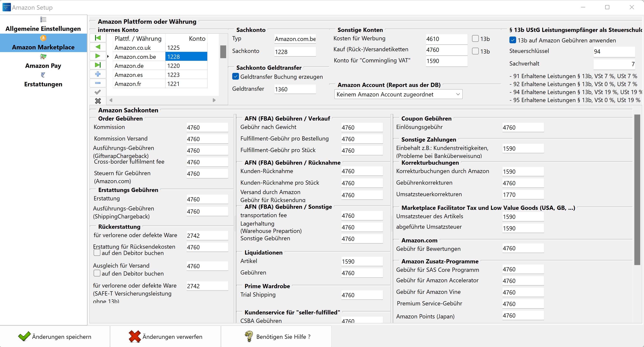Viewport: 644px width, 347px height.
Task: Edit Gebühr nach Gewicht field
Action: (x=362, y=127)
